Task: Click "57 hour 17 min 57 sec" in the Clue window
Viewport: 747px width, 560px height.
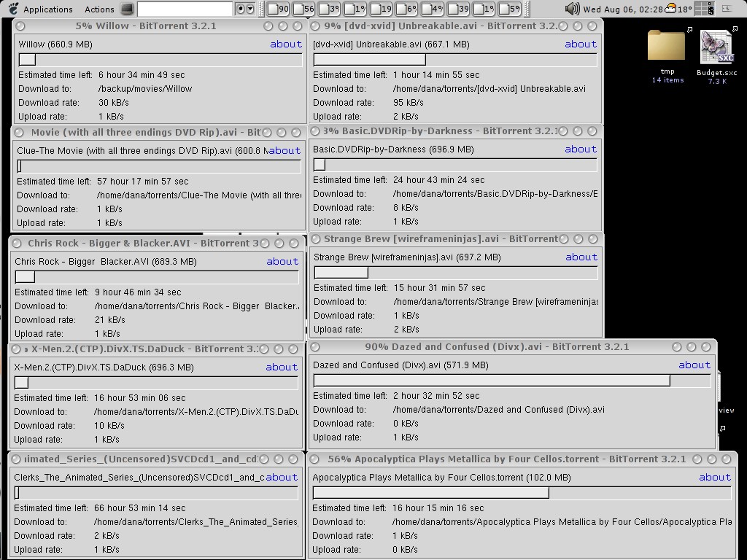Action: pyautogui.click(x=143, y=182)
